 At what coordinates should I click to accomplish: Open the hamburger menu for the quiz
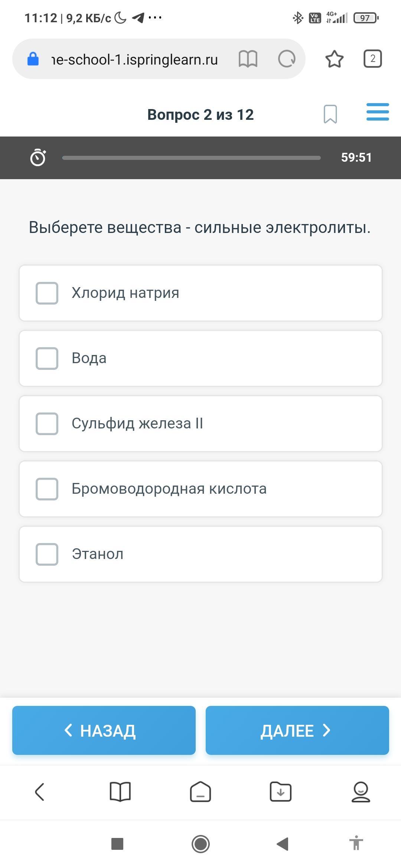pyautogui.click(x=378, y=112)
